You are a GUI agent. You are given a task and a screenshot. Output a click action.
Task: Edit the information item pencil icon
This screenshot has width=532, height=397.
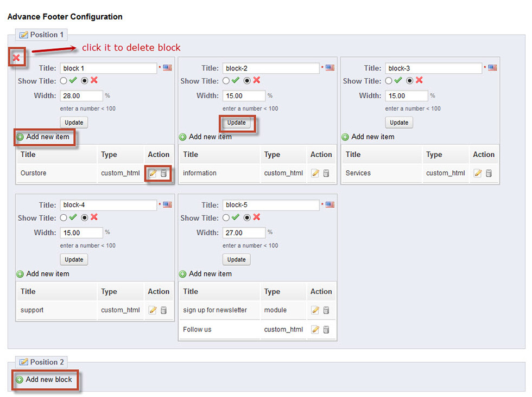point(315,173)
